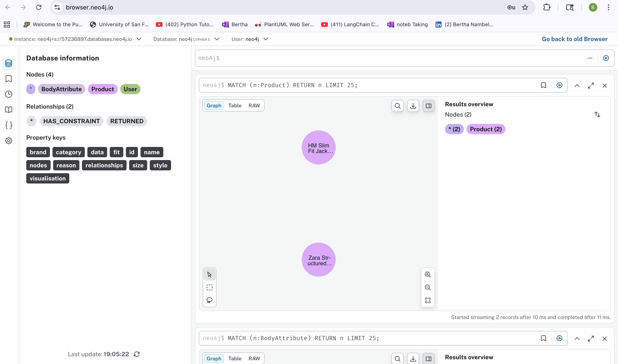Expand the Instance connection dropdown
The image size is (618, 364).
click(x=139, y=39)
